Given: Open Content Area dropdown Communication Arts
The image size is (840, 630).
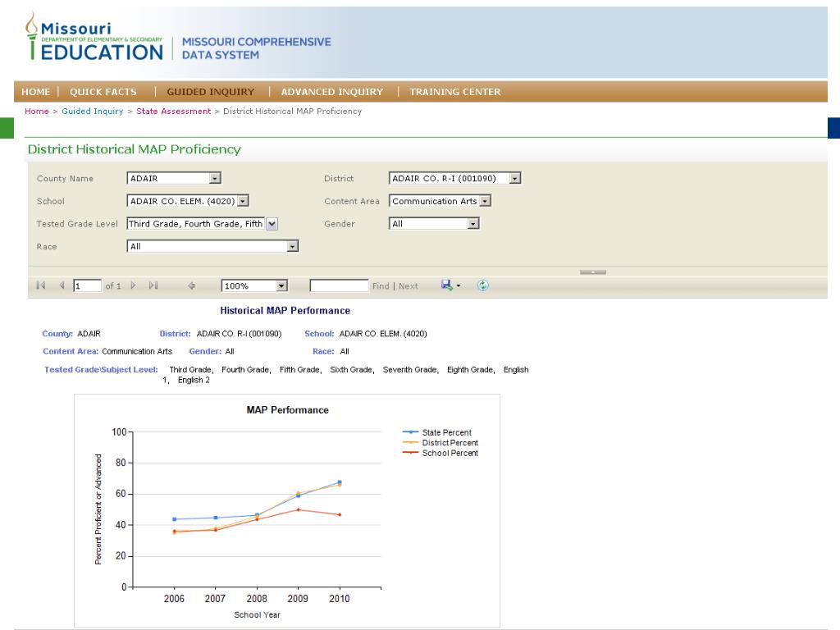Looking at the screenshot, I should pos(440,201).
